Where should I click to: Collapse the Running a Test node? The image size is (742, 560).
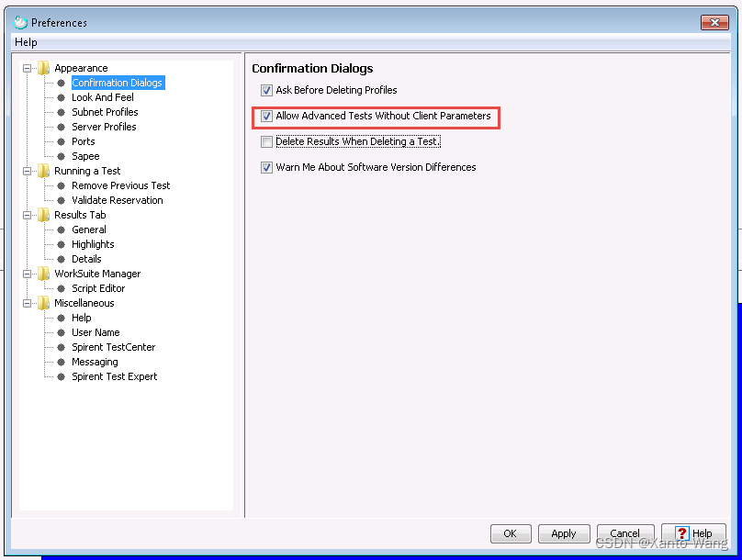click(28, 171)
